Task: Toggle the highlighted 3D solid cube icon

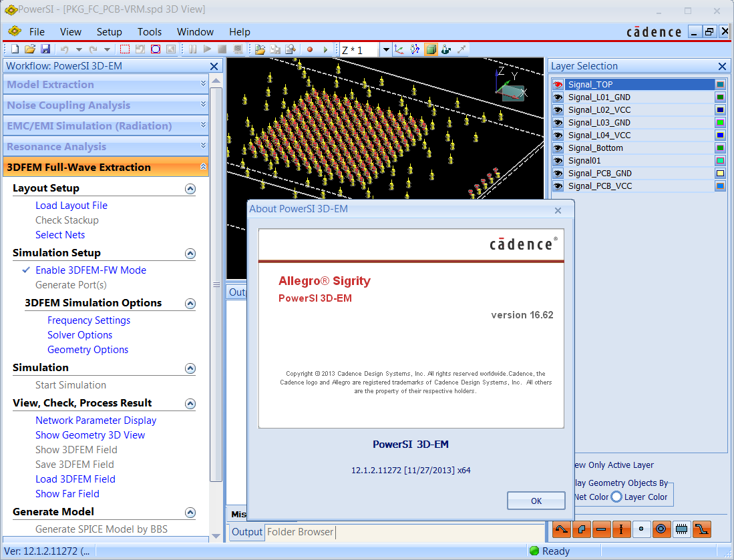Action: point(431,49)
